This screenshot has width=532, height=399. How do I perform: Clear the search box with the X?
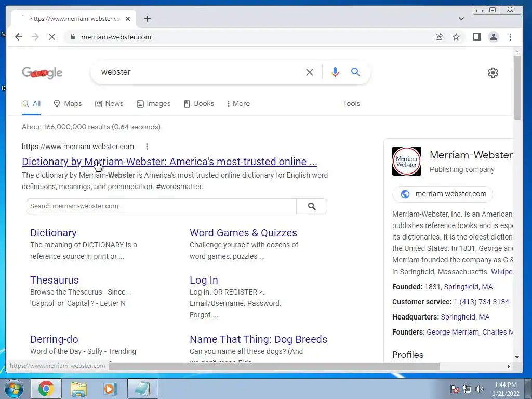click(310, 72)
